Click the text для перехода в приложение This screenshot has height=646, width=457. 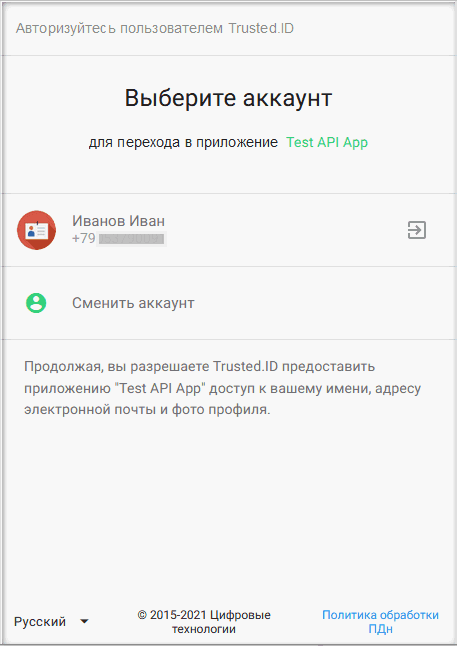pyautogui.click(x=183, y=142)
